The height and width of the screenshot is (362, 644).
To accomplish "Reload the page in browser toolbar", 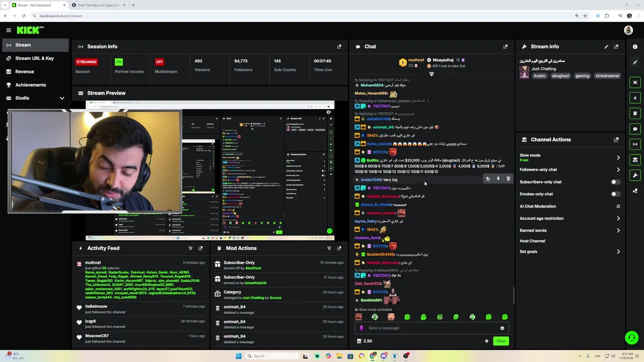I will pyautogui.click(x=23, y=16).
